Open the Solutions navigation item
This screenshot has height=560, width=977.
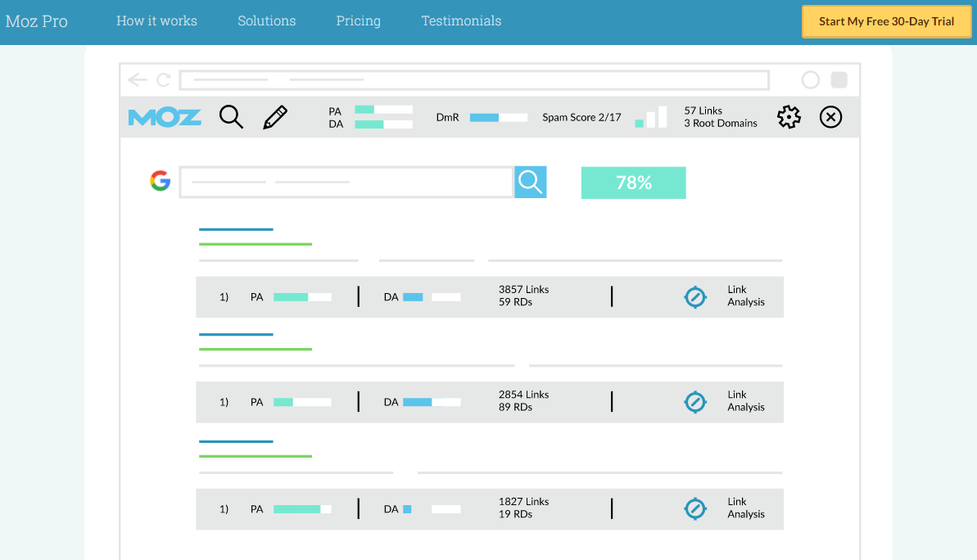tap(267, 20)
